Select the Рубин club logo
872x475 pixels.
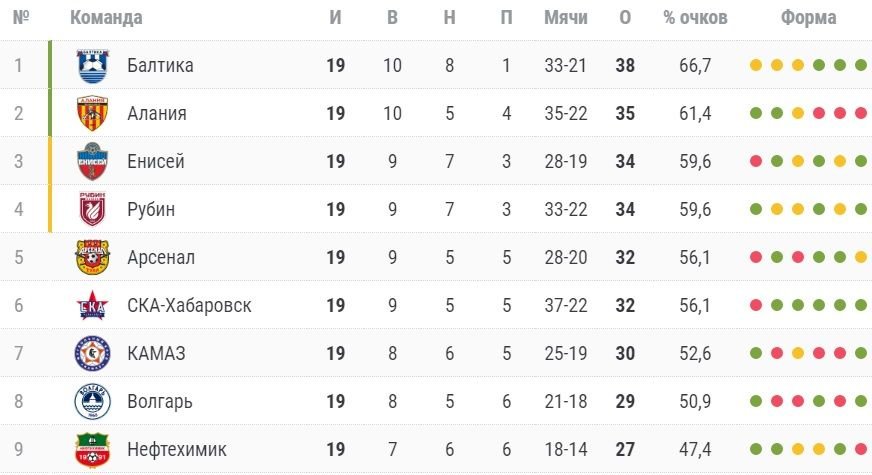click(x=92, y=209)
